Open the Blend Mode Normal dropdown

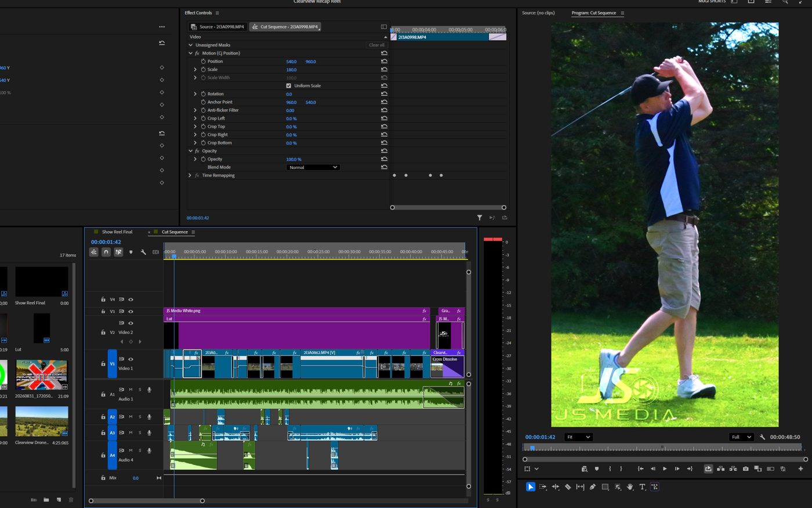(313, 167)
